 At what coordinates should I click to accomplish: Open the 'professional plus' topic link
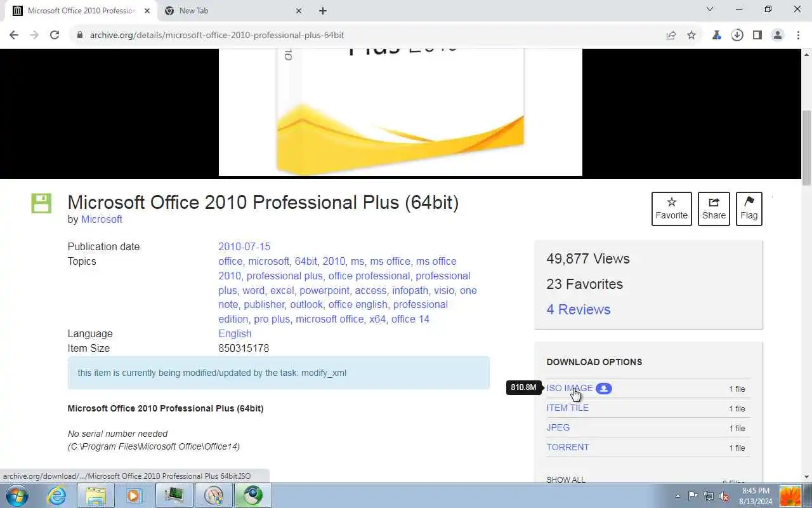284,276
